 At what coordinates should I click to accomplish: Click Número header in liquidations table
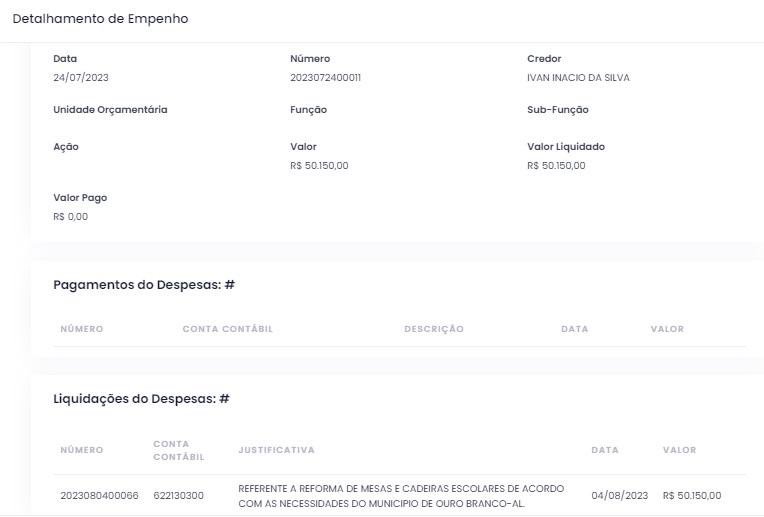[x=81, y=450]
